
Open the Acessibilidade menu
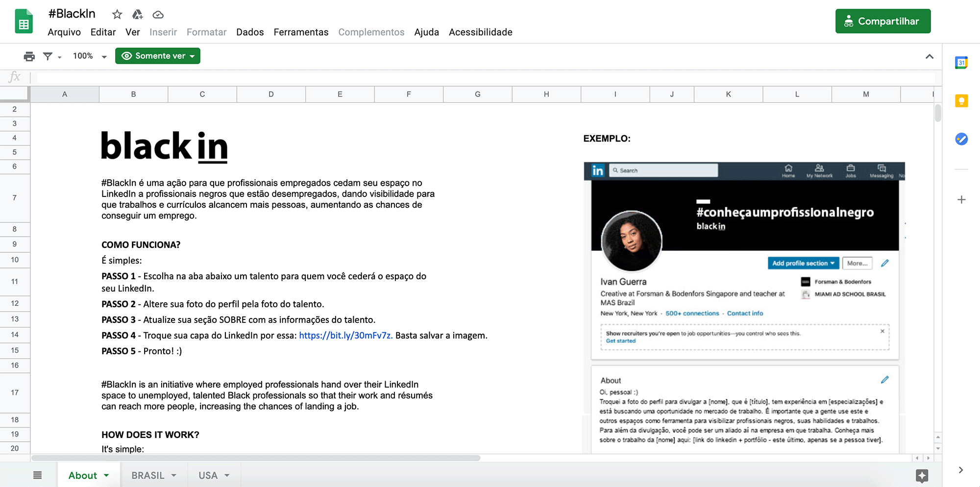480,32
